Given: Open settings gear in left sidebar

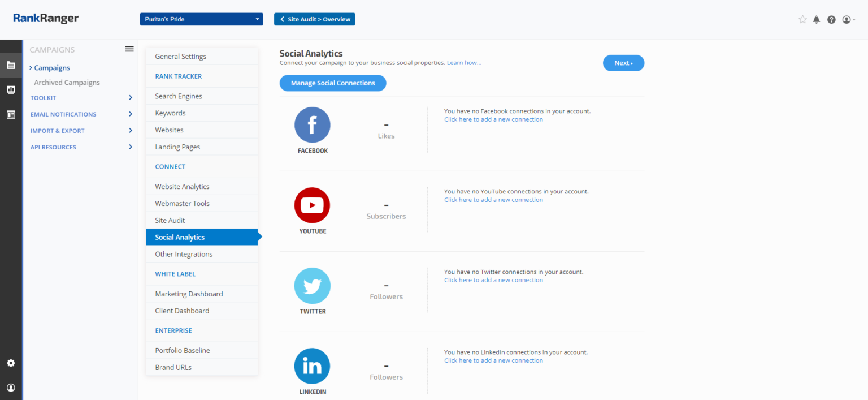Looking at the screenshot, I should point(11,363).
